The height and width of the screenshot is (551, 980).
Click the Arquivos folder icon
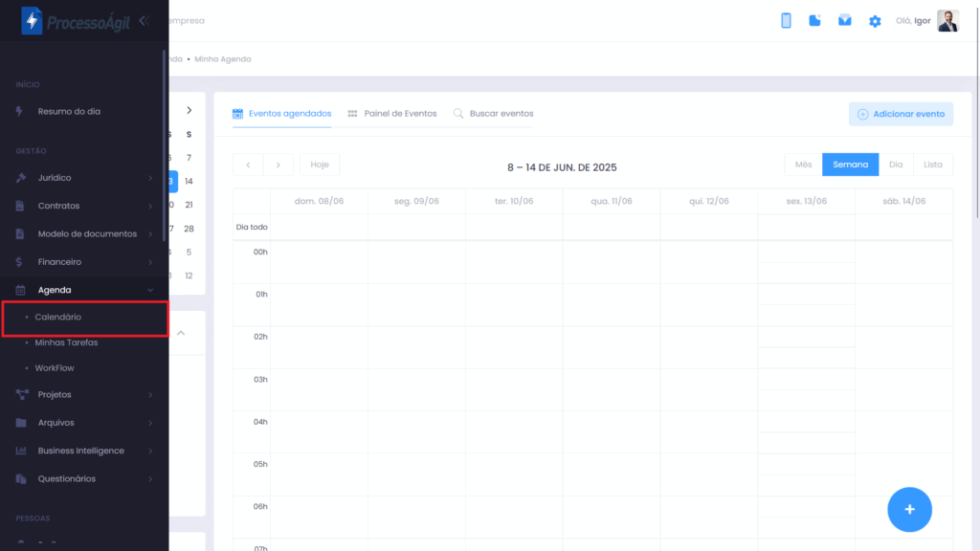click(21, 422)
